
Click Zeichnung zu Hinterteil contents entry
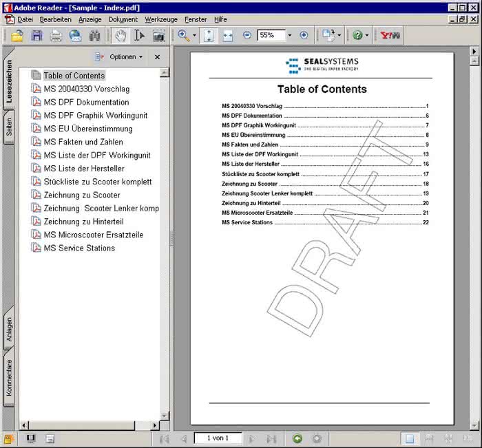click(325, 203)
